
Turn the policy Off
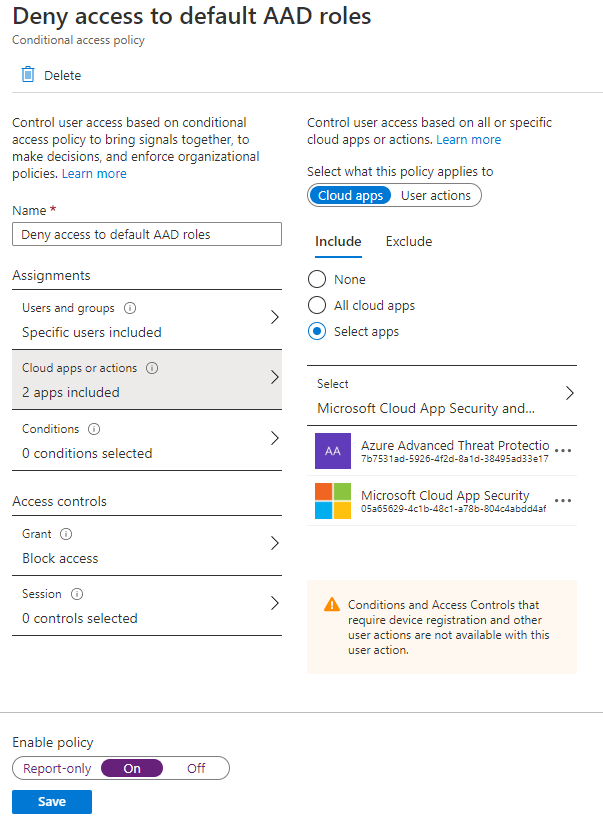[x=196, y=768]
